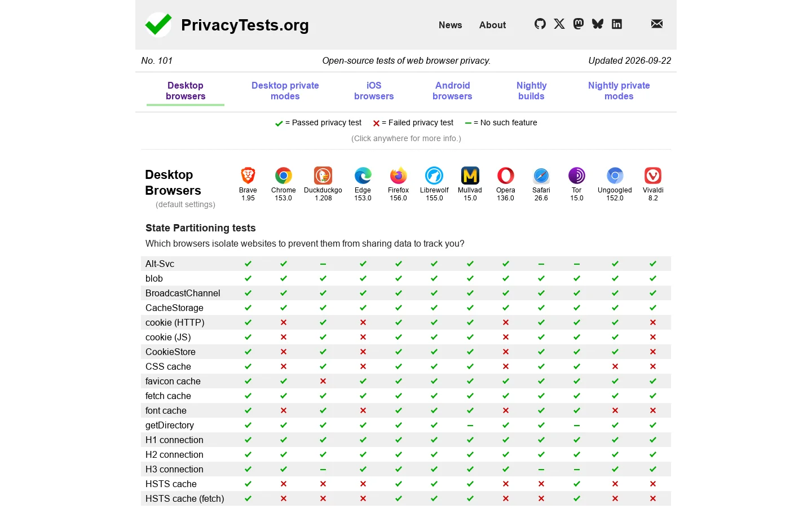Image resolution: width=812 pixels, height=508 pixels.
Task: Click Brave's passed checkmark for Alt-Svc
Action: tap(248, 264)
